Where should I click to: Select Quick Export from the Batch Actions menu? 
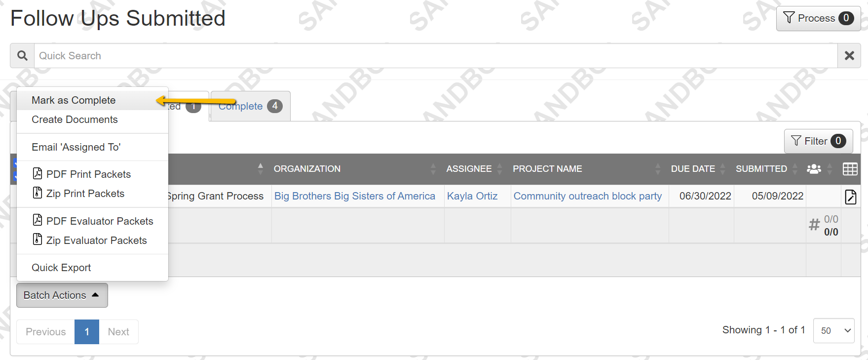pyautogui.click(x=61, y=267)
